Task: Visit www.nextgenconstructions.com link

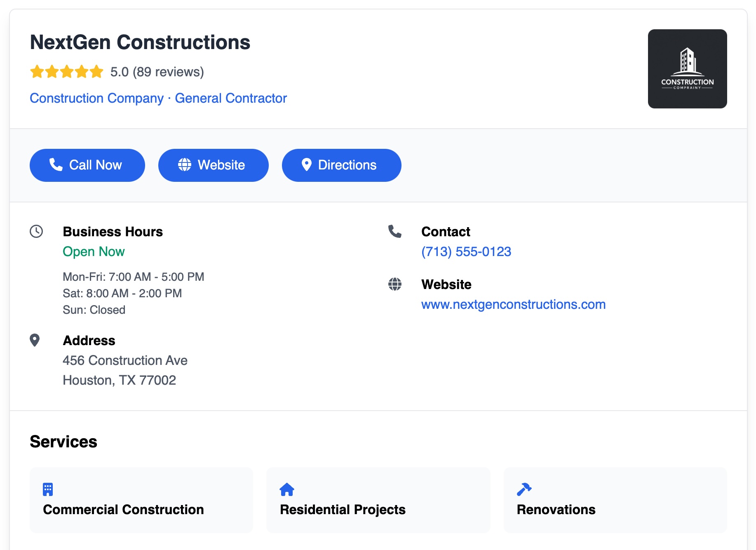Action: [x=513, y=304]
